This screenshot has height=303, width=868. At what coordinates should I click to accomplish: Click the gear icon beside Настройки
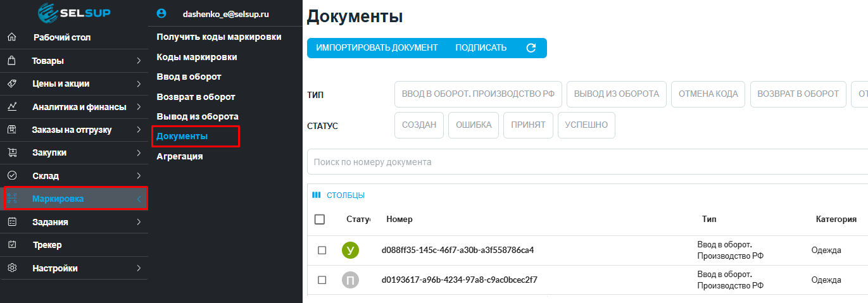pos(11,268)
